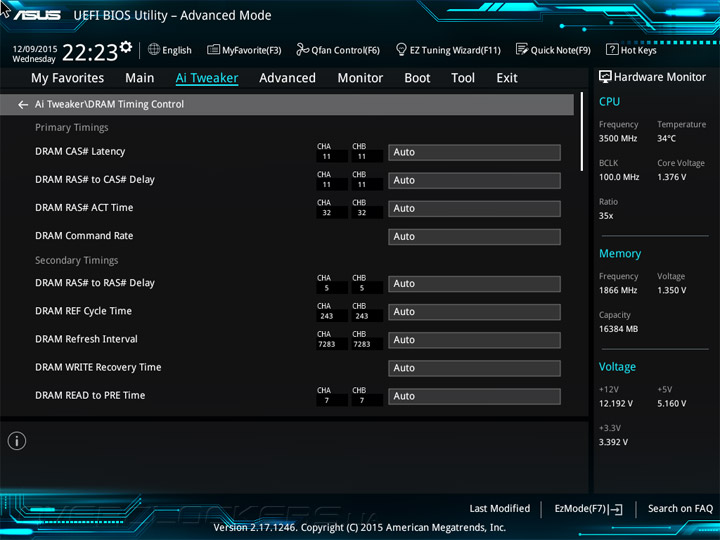Open DRAM REF Cycle Time Auto field
720x540 pixels.
tap(474, 312)
